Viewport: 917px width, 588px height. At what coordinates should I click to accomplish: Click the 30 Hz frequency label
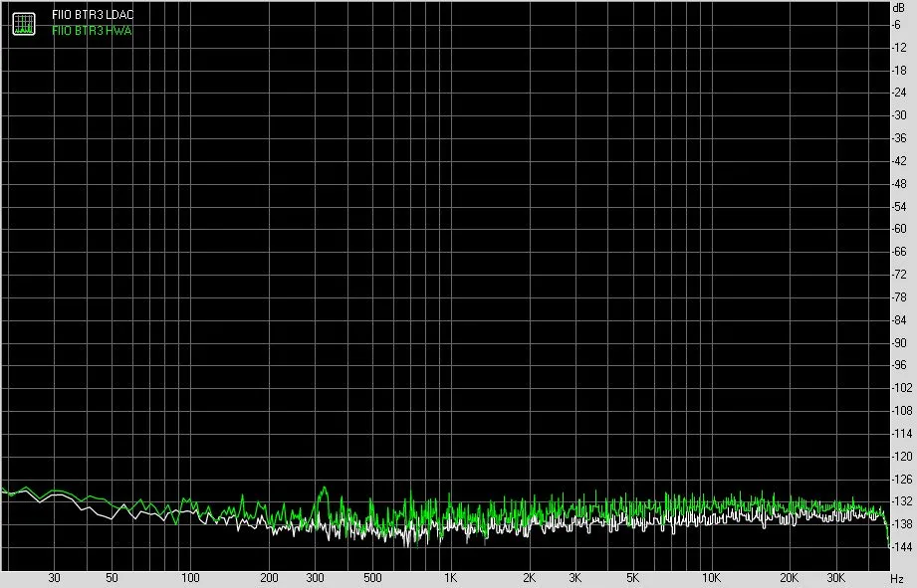54,578
